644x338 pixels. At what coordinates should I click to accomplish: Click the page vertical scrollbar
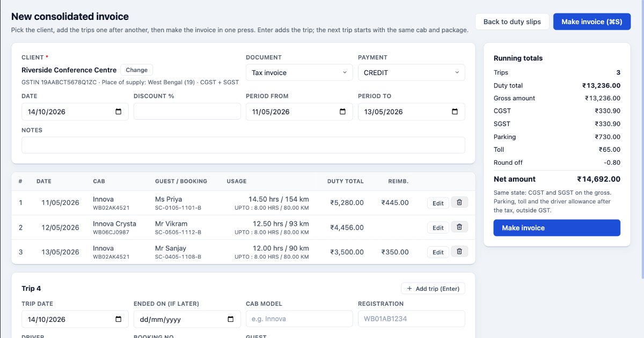click(x=642, y=139)
